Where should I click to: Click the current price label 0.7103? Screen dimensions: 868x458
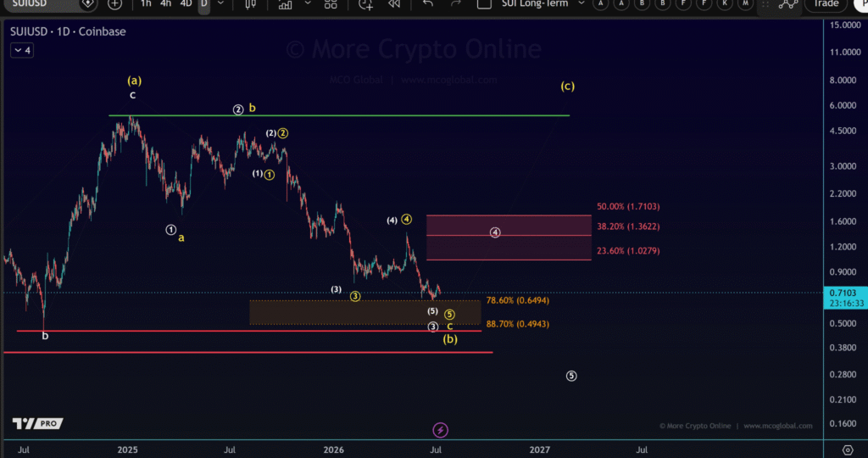pos(845,293)
